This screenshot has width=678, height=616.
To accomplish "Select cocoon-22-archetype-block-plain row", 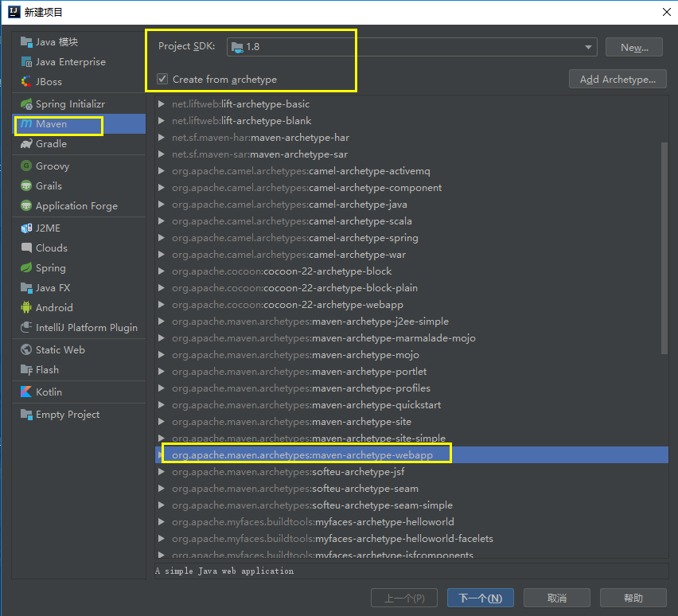I will click(411, 287).
